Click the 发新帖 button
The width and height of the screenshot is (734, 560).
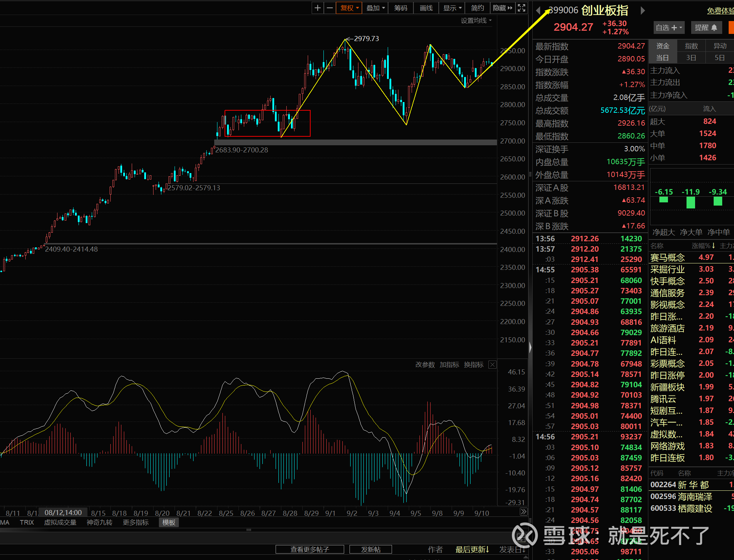[371, 549]
